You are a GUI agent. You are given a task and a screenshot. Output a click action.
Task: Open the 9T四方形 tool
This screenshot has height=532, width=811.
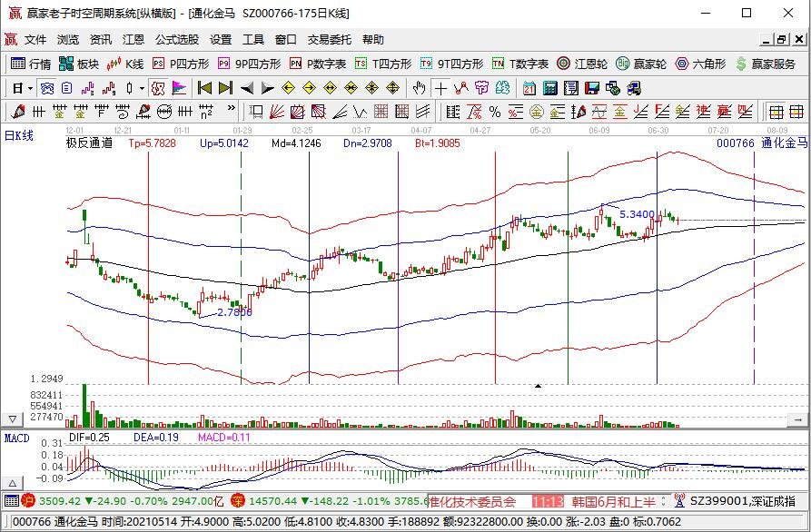click(451, 64)
